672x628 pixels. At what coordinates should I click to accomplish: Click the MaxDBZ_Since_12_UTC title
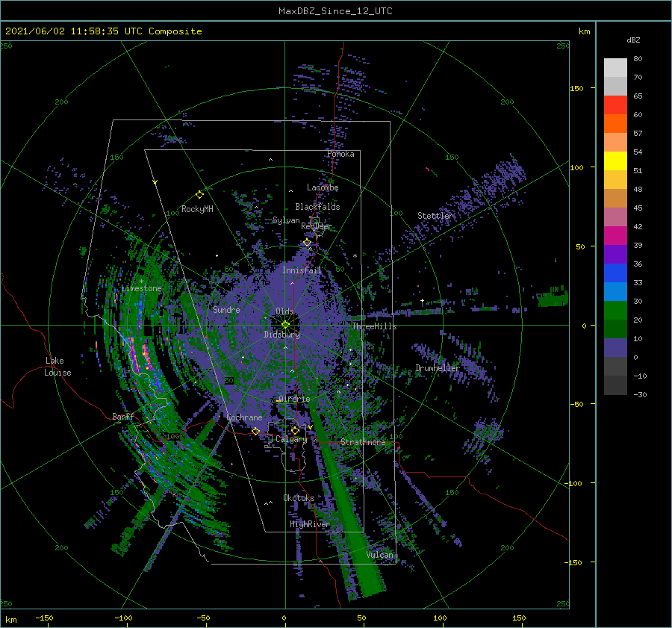(x=335, y=11)
